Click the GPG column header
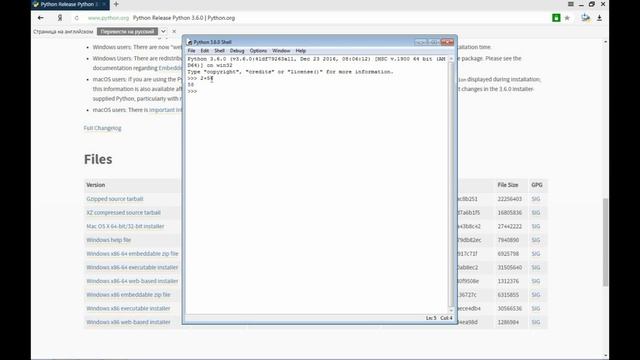Viewport: 640px width, 360px height. click(537, 185)
